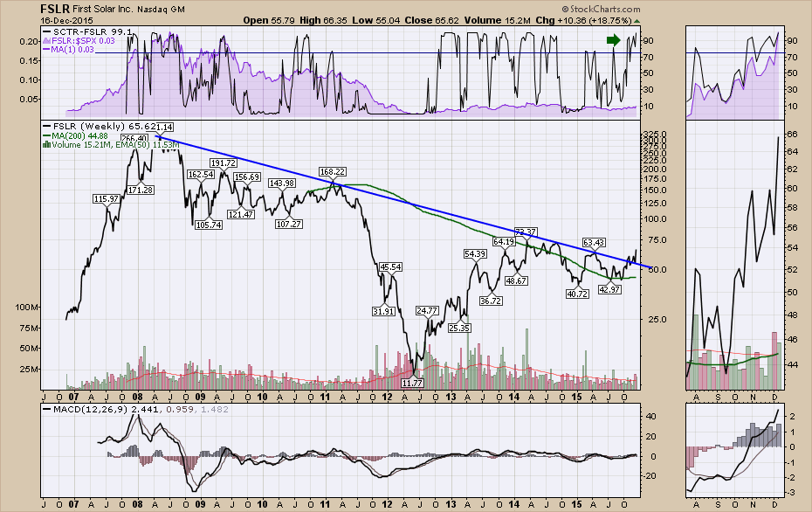Click the 36.72 price label

point(491,301)
